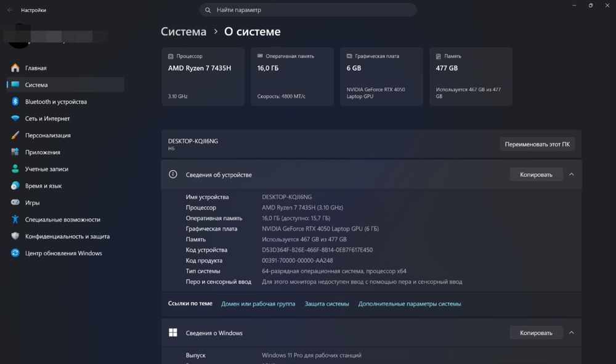
Task: Open Учетные записи settings
Action: click(65, 169)
